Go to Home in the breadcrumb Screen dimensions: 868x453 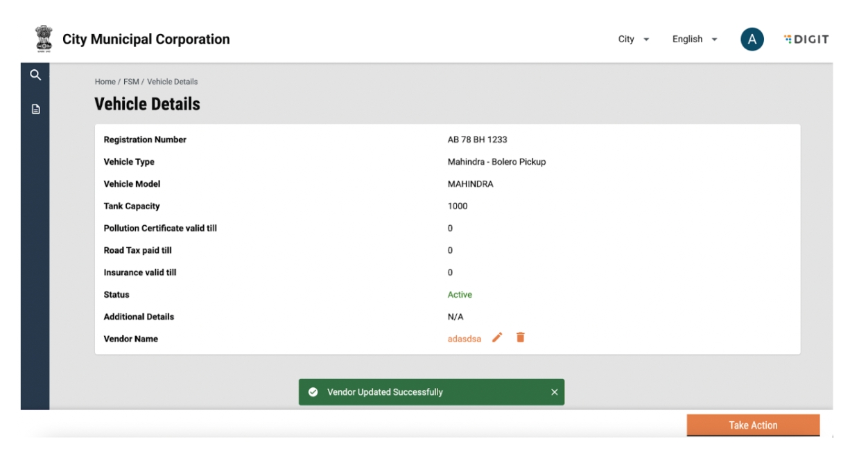[x=105, y=82]
